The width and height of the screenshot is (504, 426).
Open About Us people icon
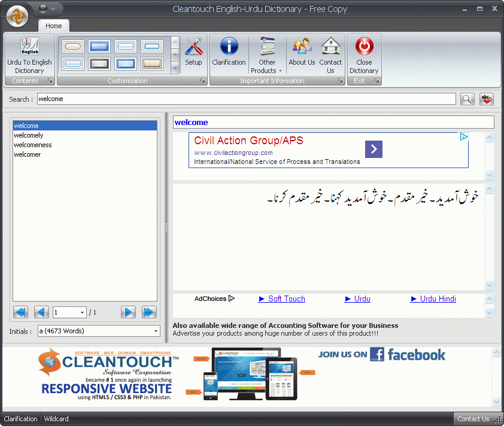click(302, 46)
